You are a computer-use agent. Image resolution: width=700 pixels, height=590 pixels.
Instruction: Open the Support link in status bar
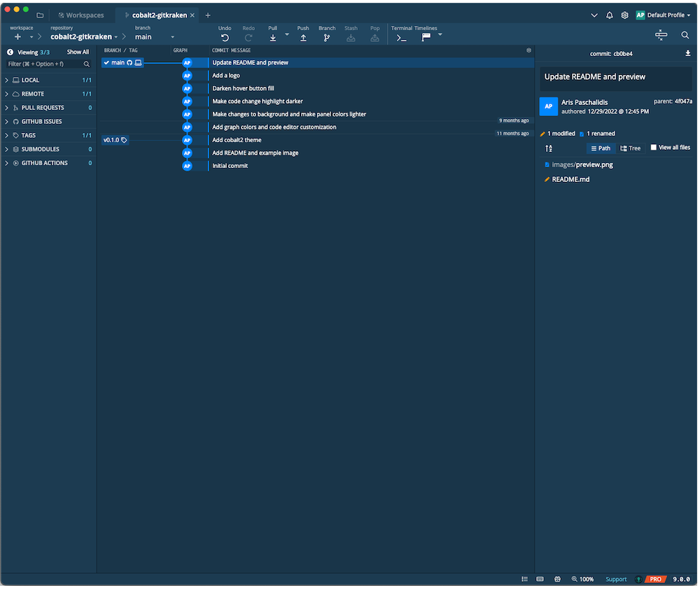[617, 580]
